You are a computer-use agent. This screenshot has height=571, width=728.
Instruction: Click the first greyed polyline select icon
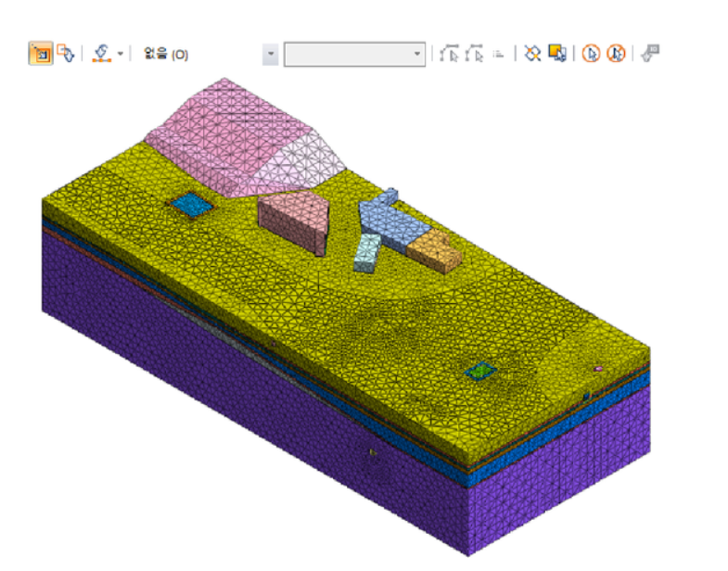click(450, 53)
